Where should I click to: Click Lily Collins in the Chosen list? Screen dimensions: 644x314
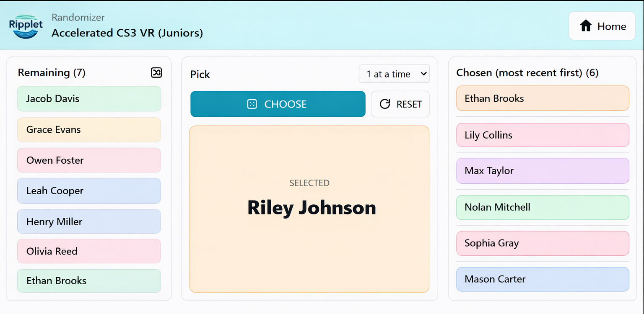542,135
